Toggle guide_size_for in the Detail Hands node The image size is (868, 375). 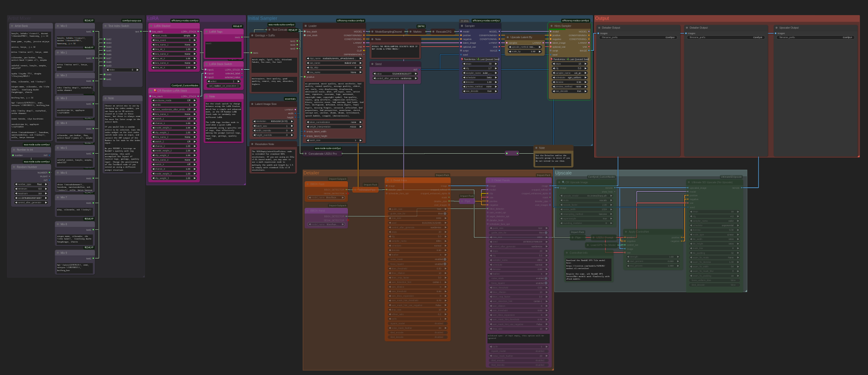[x=519, y=233]
